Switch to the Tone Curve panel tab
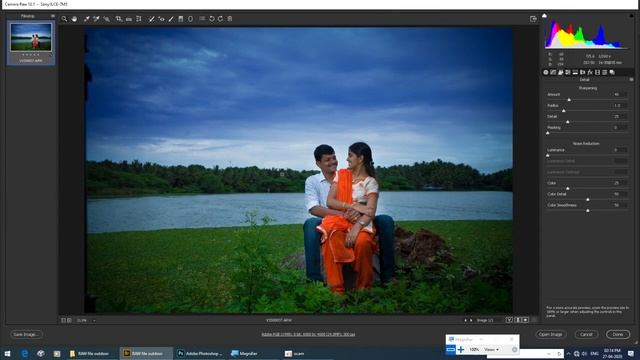The width and height of the screenshot is (640, 360). pyautogui.click(x=553, y=72)
